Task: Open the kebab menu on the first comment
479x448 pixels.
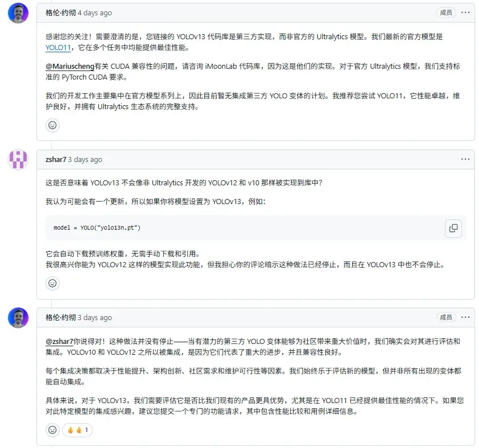Action: 465,13
